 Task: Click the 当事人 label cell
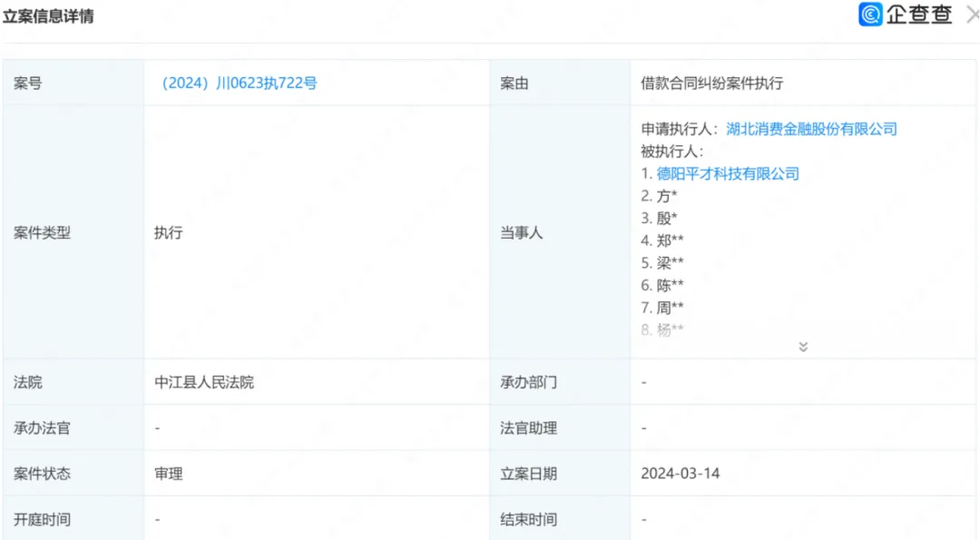[559, 232]
